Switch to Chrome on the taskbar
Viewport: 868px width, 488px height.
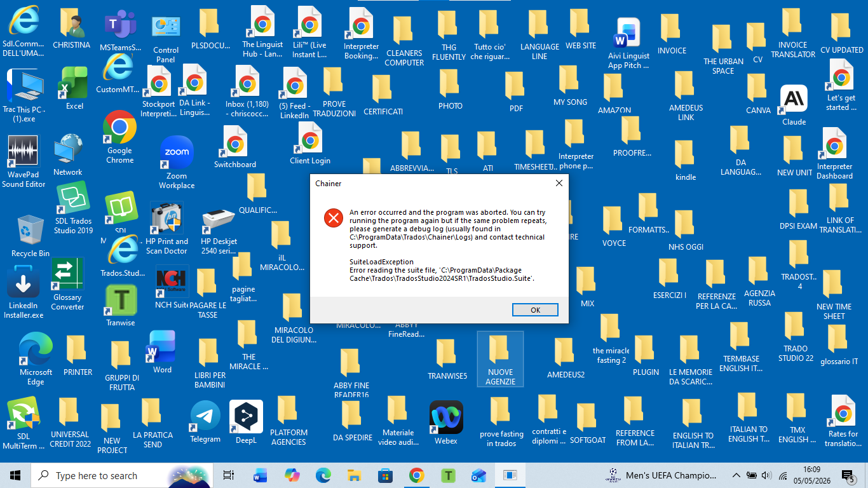(416, 475)
